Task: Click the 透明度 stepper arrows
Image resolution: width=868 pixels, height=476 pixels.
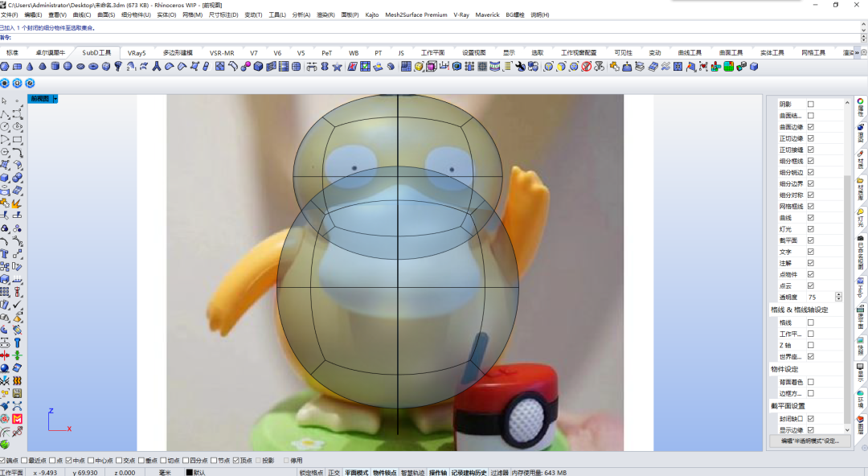Action: (x=838, y=297)
